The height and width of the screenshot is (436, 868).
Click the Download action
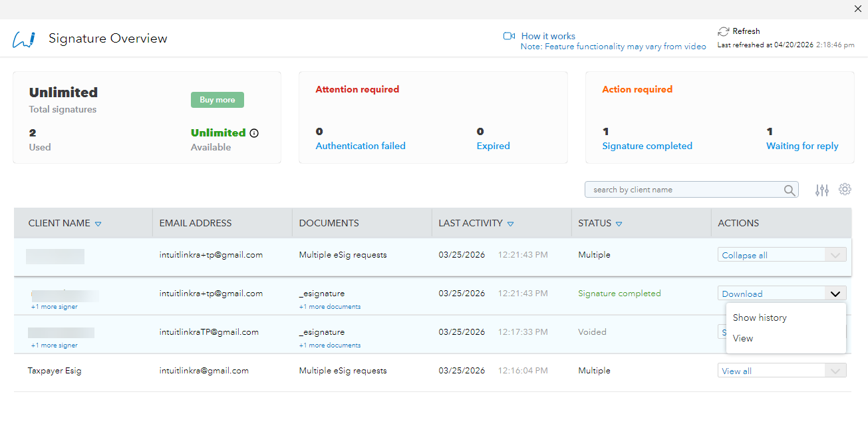(x=742, y=294)
